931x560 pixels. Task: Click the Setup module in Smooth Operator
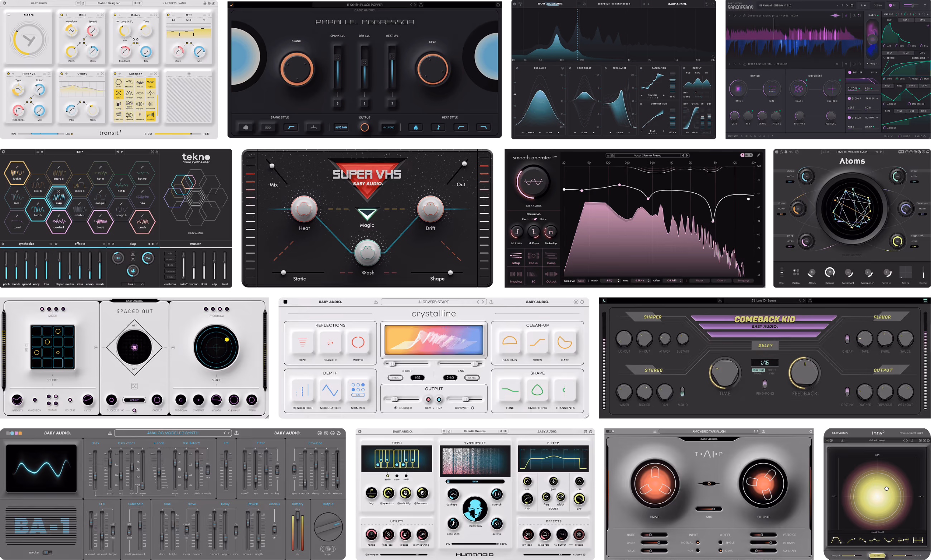516,258
